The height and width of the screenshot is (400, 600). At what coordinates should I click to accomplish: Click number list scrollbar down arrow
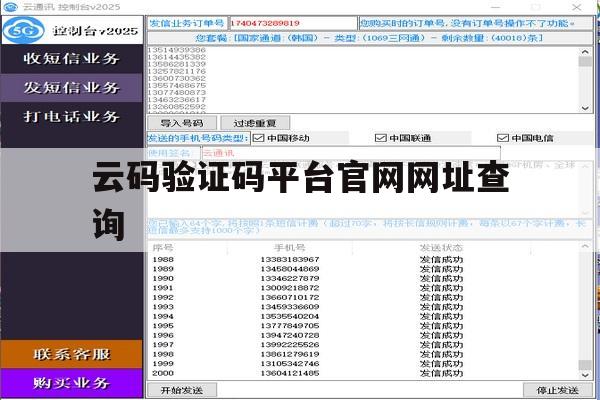pyautogui.click(x=585, y=108)
